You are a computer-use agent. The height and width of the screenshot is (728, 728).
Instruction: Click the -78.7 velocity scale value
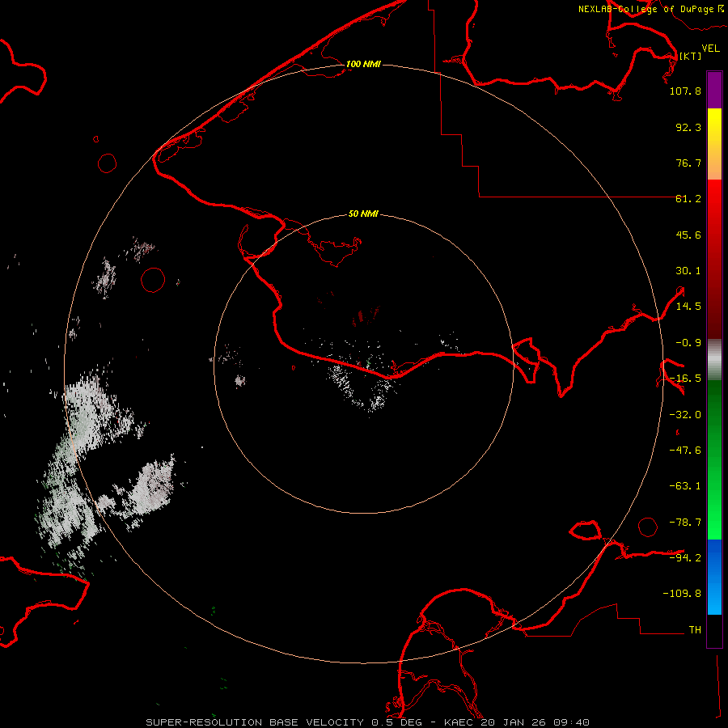685,523
